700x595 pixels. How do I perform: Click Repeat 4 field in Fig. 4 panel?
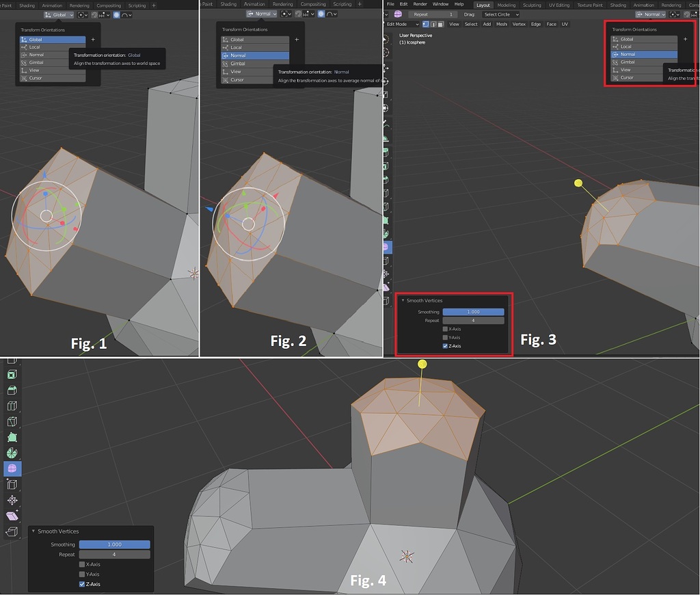(114, 555)
